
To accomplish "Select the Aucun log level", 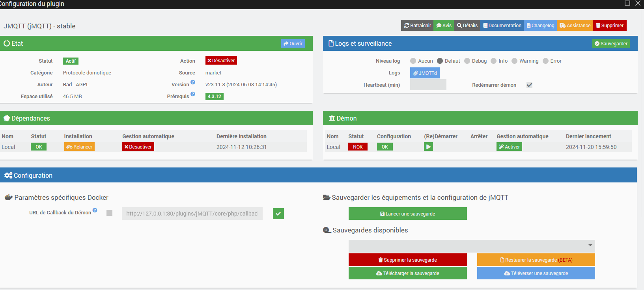I will tap(413, 61).
